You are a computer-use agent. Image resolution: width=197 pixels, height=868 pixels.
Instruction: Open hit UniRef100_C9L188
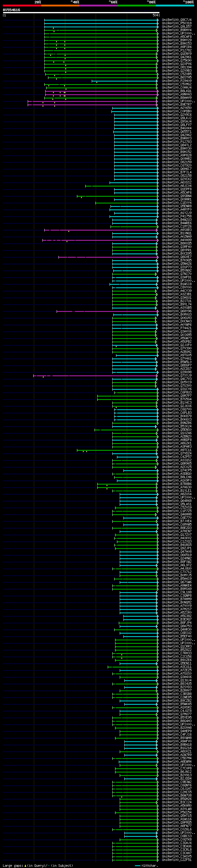[176, 592]
